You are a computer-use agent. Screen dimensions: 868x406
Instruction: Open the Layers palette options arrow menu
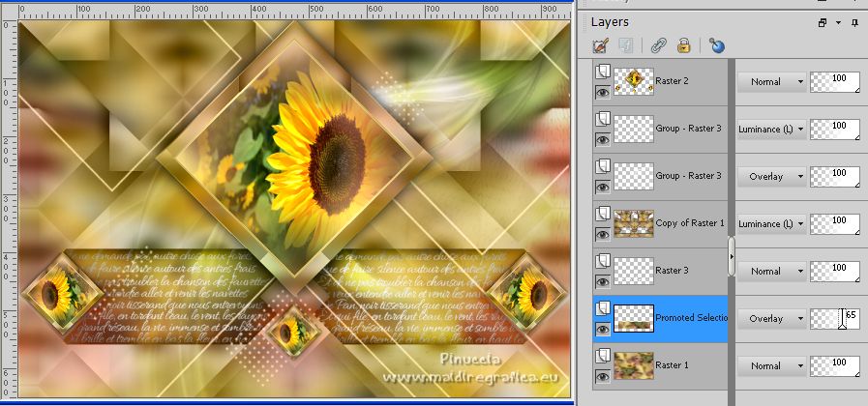click(x=839, y=22)
